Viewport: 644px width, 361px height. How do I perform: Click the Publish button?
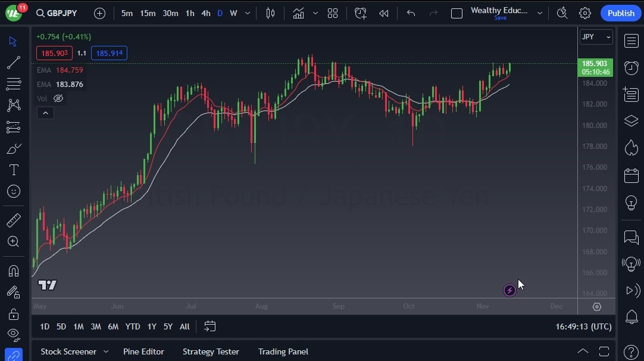click(x=620, y=13)
